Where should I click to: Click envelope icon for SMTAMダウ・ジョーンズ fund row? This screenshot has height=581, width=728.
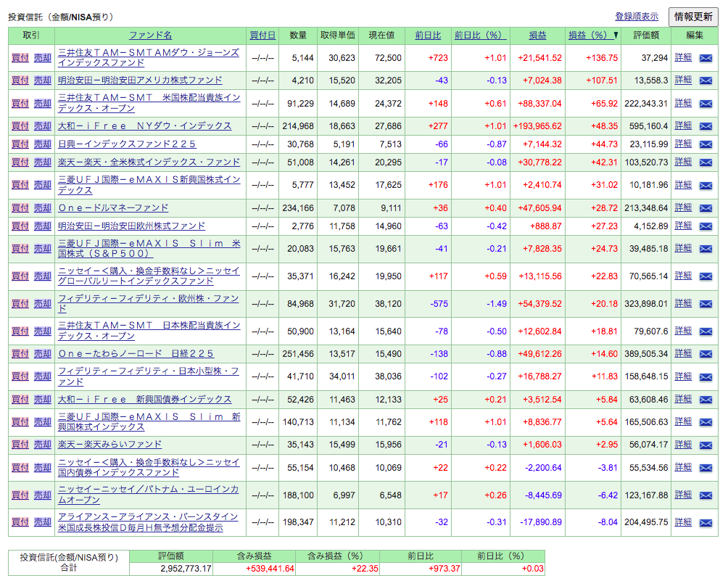click(706, 58)
